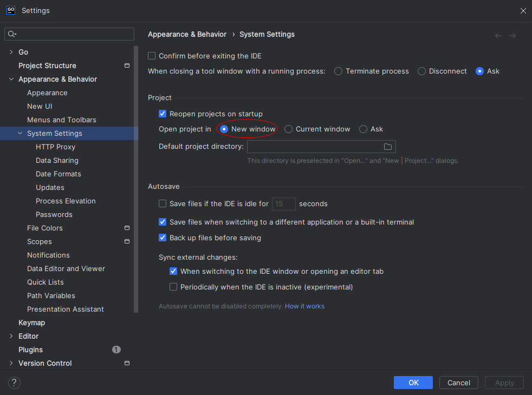Open help with the question mark icon
Viewport: 532px width, 395px height.
[14, 383]
